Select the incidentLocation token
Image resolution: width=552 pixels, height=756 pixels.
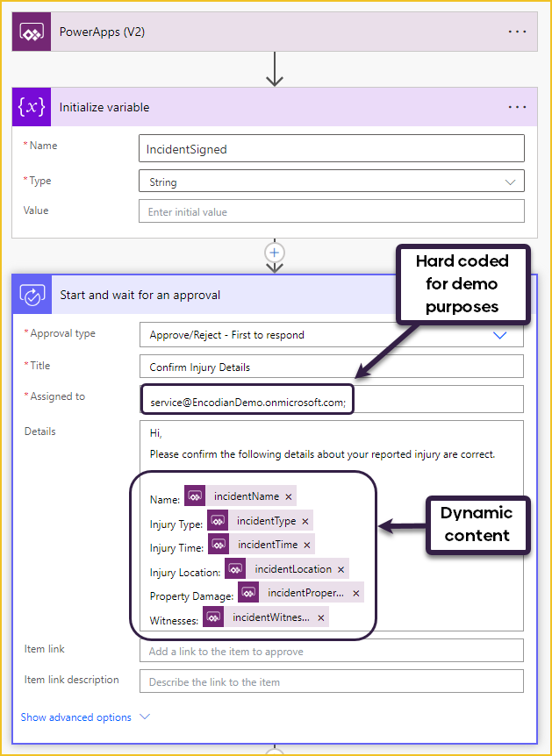(287, 568)
